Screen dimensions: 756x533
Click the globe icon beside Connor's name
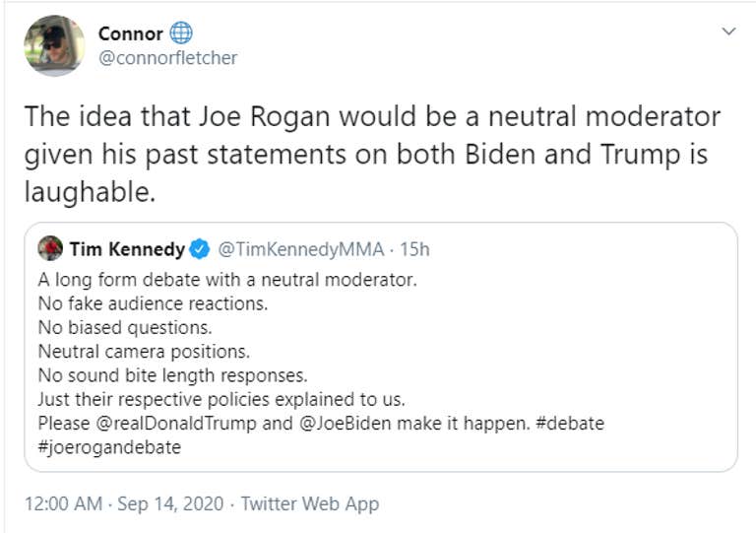tap(181, 33)
